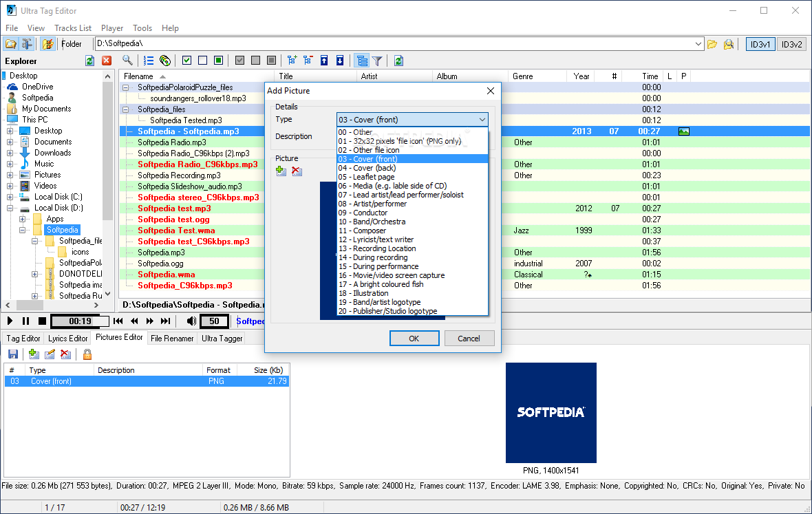Click the refresh list icon right of filter
The image size is (812, 514).
click(398, 61)
